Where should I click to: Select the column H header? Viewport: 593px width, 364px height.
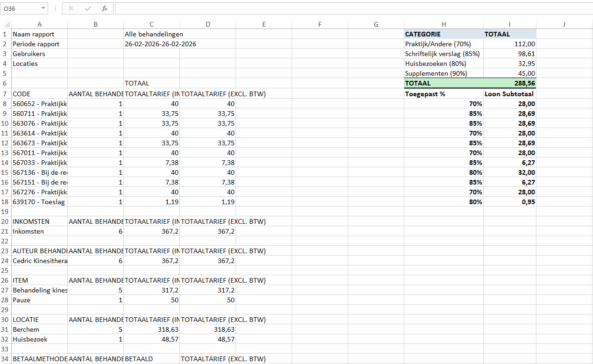tap(443, 24)
